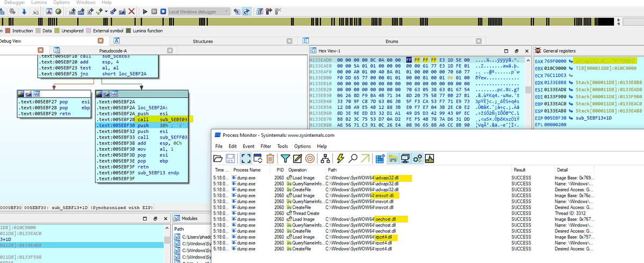Switch to the Structures tab
Viewport: 644px width, 263px height.
(203, 41)
